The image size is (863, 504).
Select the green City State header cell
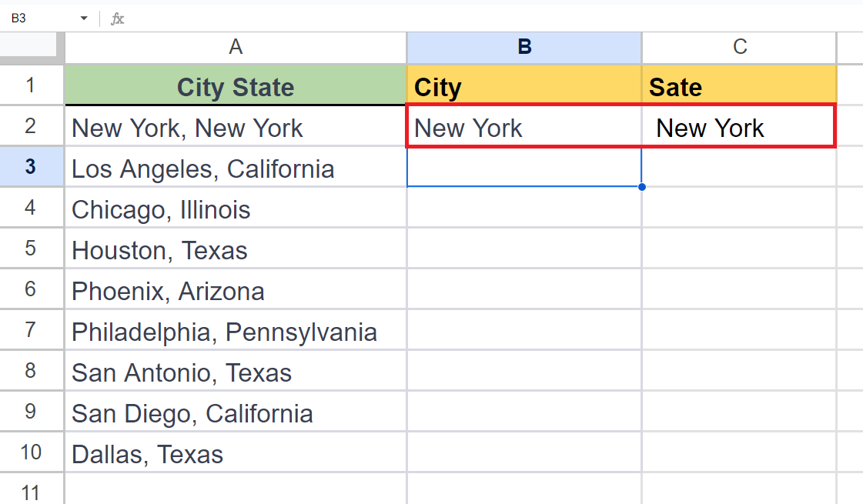pos(235,86)
